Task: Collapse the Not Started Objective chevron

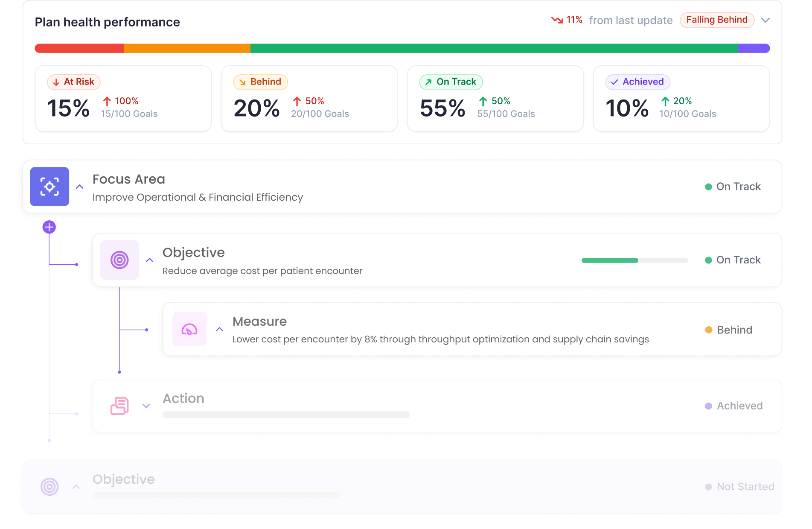Action: (77, 486)
